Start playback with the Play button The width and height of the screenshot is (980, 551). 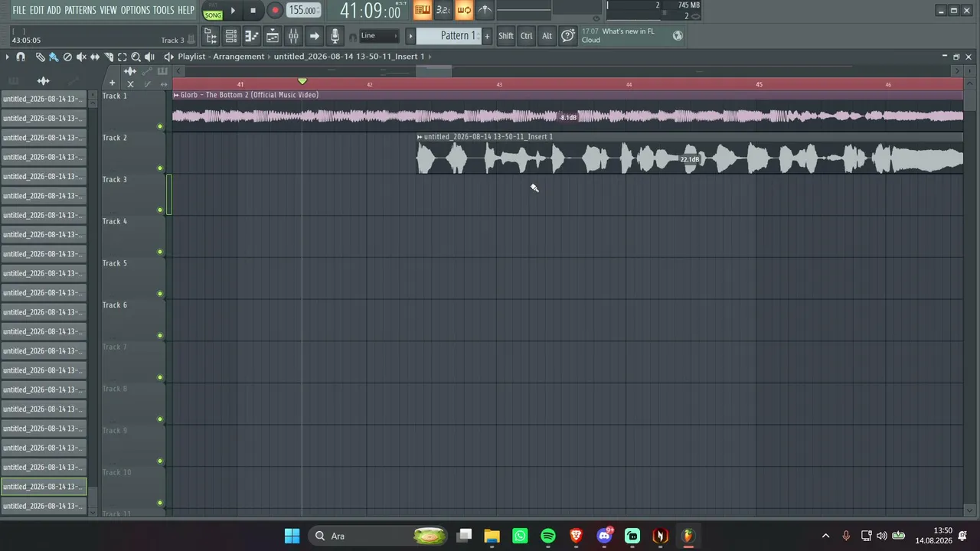(x=233, y=11)
